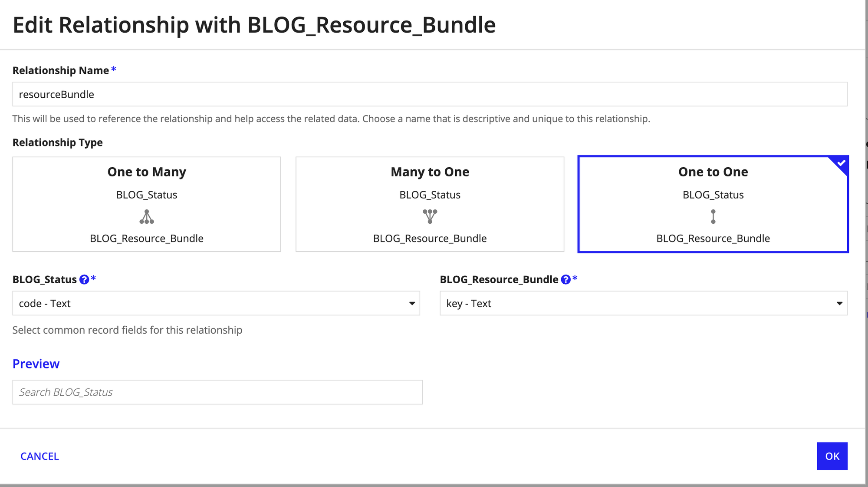Click help icon next to BLOG_Resource_Bundle label
The image size is (868, 487).
(x=566, y=280)
